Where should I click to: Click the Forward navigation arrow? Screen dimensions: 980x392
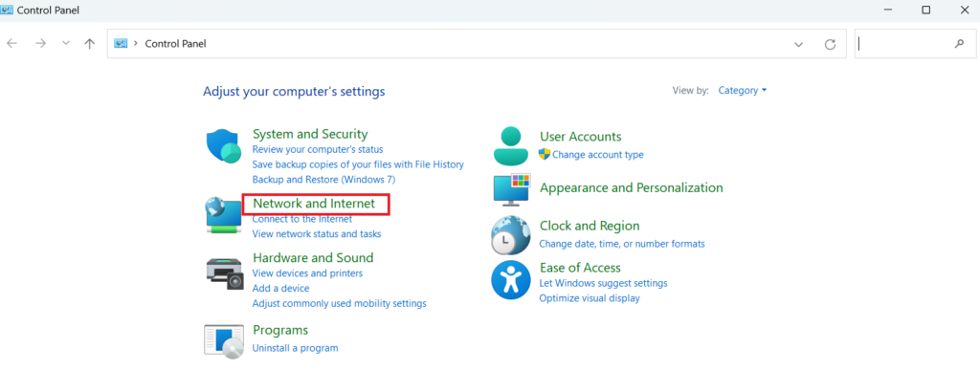(40, 44)
